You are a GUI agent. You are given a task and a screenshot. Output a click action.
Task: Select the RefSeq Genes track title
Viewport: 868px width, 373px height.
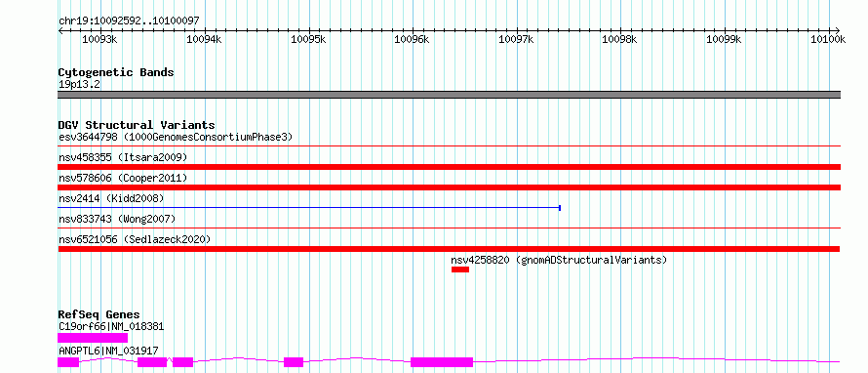[99, 314]
